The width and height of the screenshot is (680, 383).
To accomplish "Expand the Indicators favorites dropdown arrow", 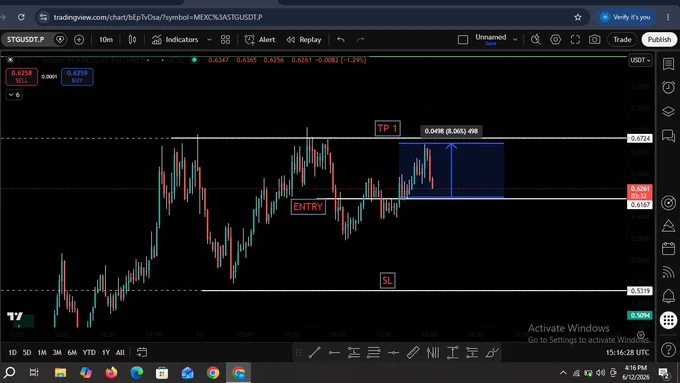I will click(x=209, y=39).
